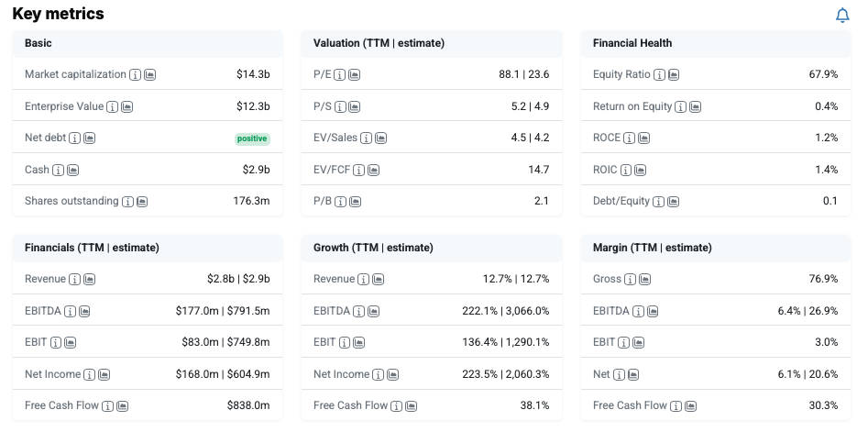This screenshot has width=868, height=432.
Task: Show chart icon for Debt/Equity
Action: pyautogui.click(x=673, y=202)
